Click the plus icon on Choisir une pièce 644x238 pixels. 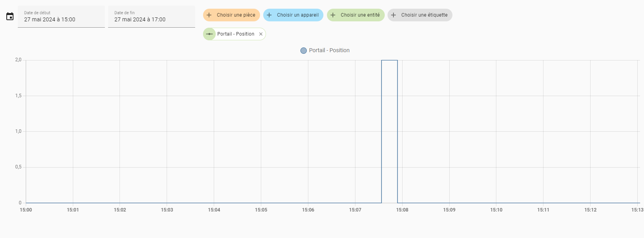tap(209, 15)
